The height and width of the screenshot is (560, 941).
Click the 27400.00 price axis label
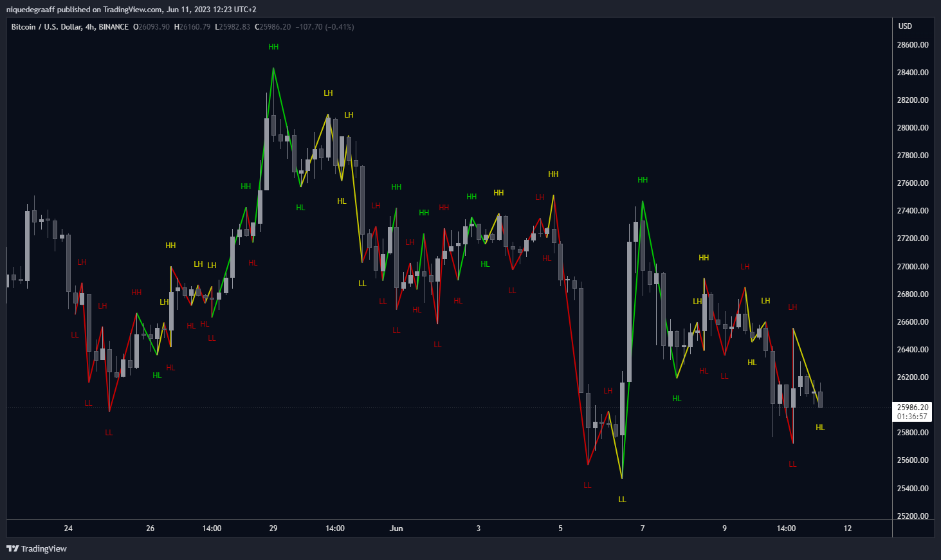pyautogui.click(x=913, y=211)
